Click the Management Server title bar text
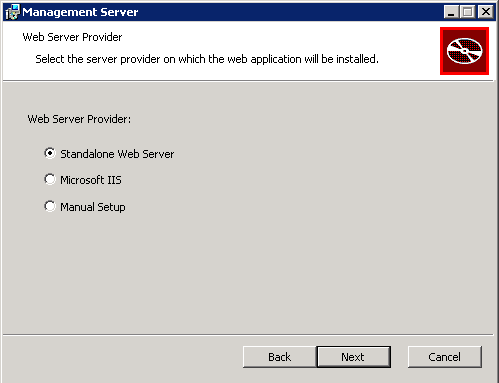The height and width of the screenshot is (383, 499). tap(80, 12)
